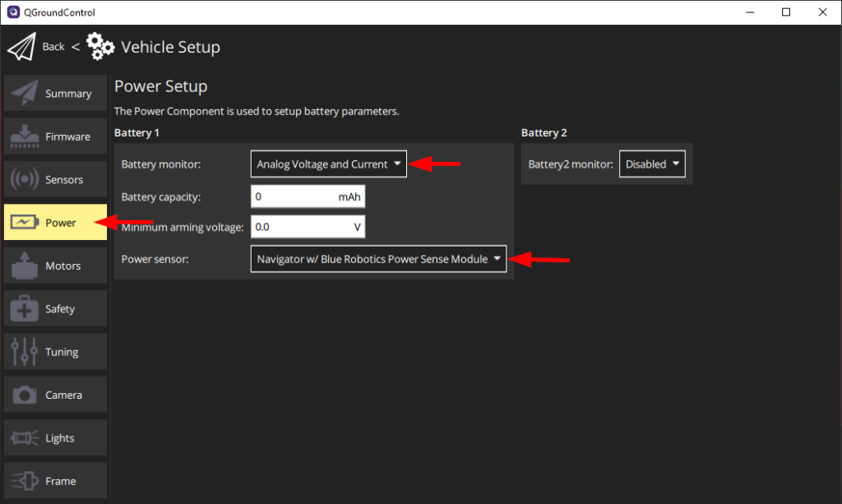Open the Battery2 monitor Disabled dropdown
Viewport: 842px width, 504px height.
click(652, 164)
